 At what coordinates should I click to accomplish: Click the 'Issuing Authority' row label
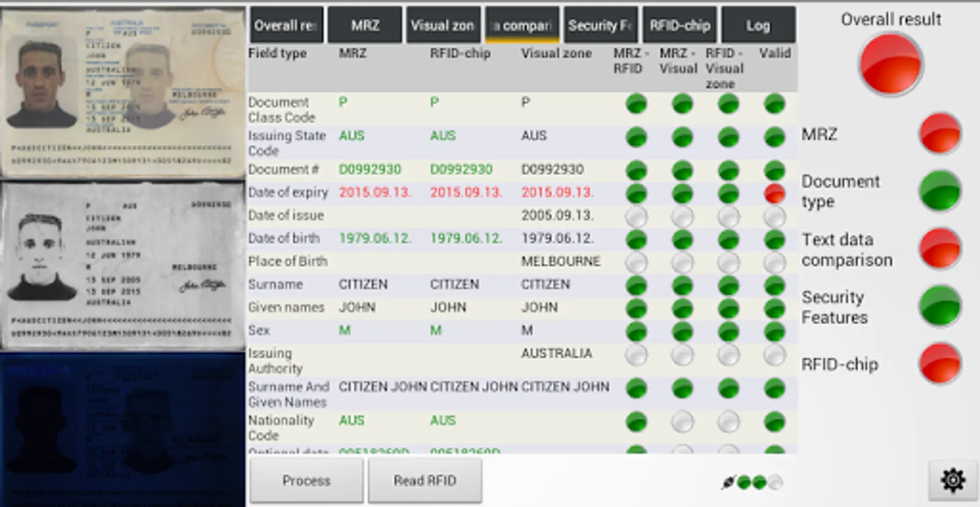click(276, 361)
